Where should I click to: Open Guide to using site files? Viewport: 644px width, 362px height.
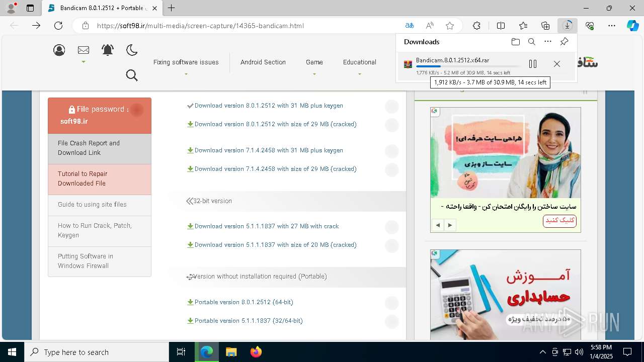(100, 205)
